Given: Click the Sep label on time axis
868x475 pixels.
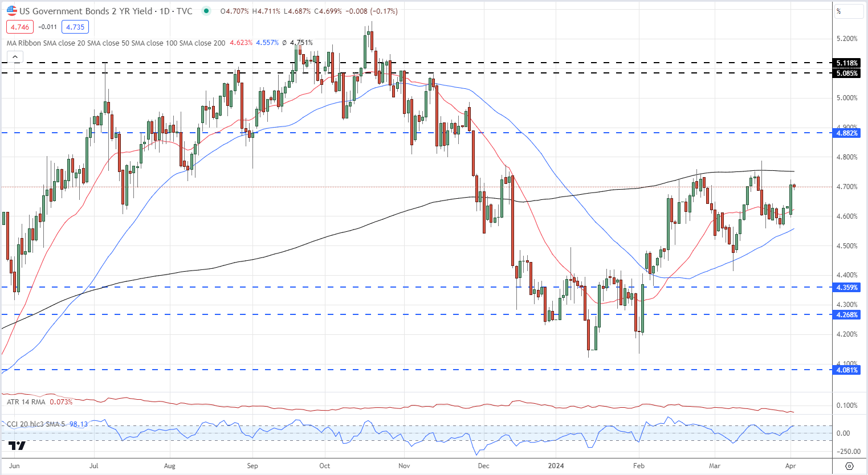Looking at the screenshot, I should coord(252,466).
